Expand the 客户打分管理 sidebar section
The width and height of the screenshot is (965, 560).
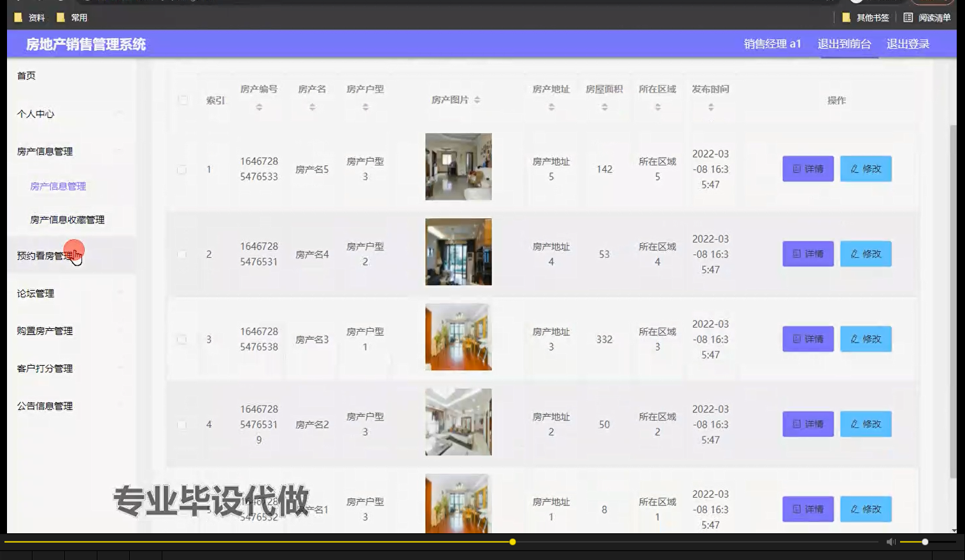(44, 368)
